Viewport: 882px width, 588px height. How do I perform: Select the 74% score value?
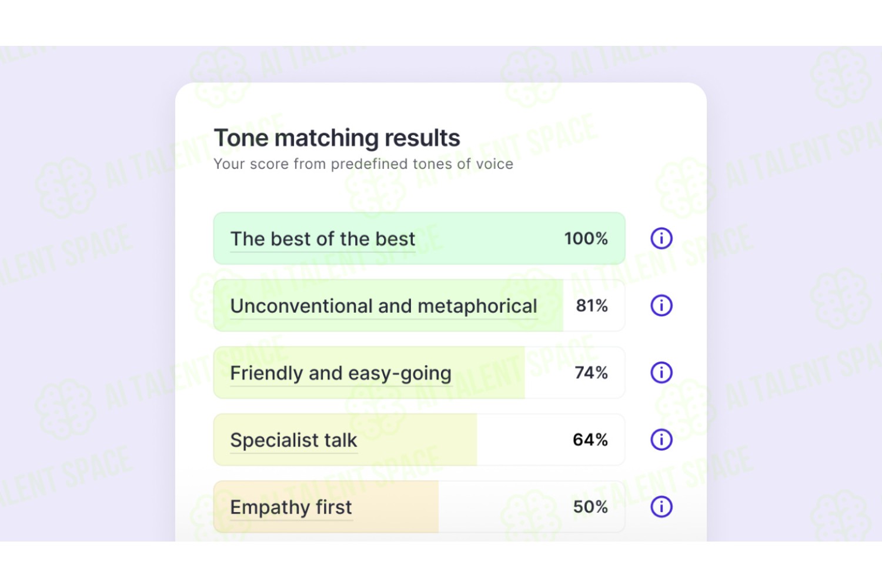(592, 372)
